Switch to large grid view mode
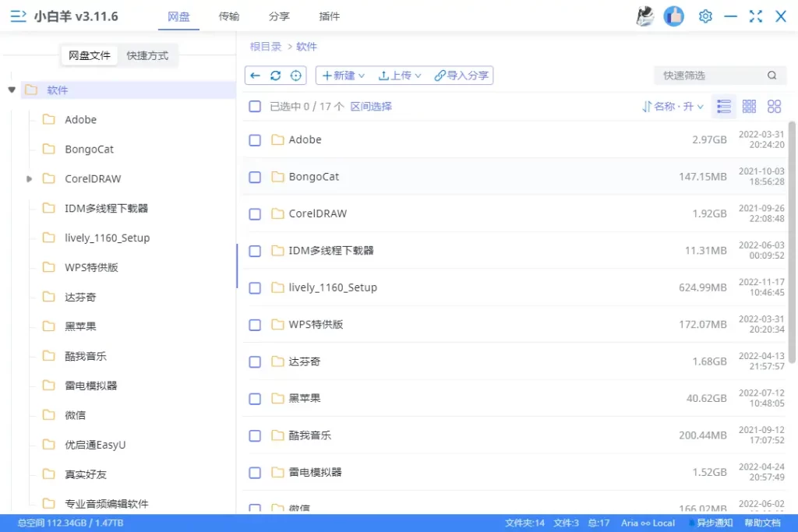Image resolution: width=798 pixels, height=532 pixels. click(774, 106)
